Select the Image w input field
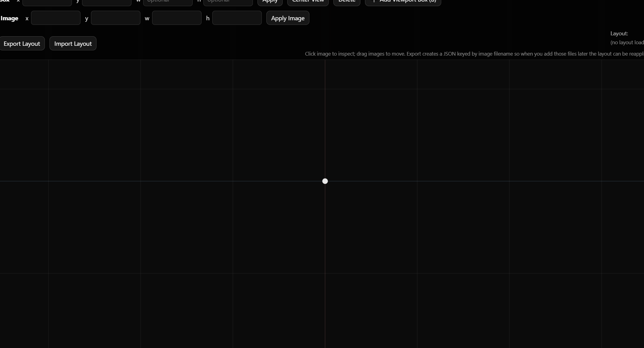Image resolution: width=644 pixels, height=348 pixels. [177, 18]
